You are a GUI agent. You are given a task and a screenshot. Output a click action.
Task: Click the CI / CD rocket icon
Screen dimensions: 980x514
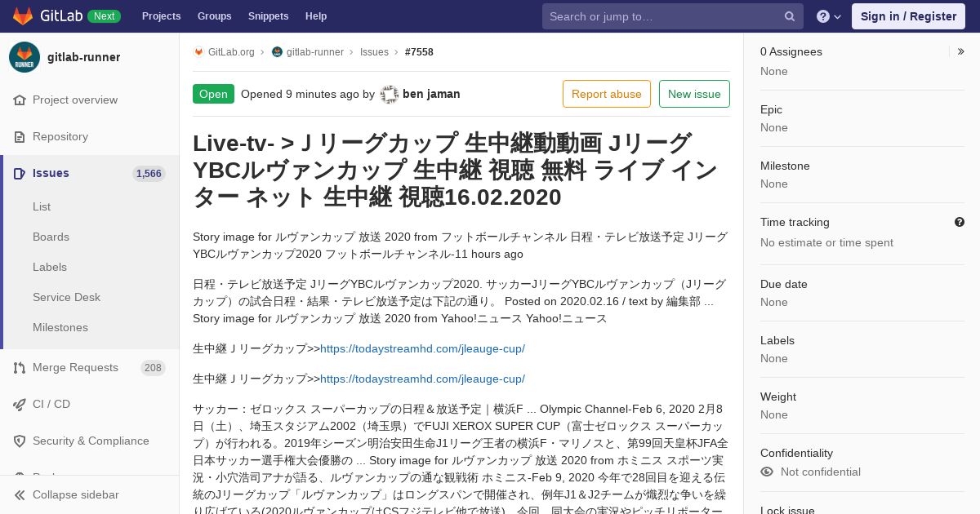(x=20, y=404)
